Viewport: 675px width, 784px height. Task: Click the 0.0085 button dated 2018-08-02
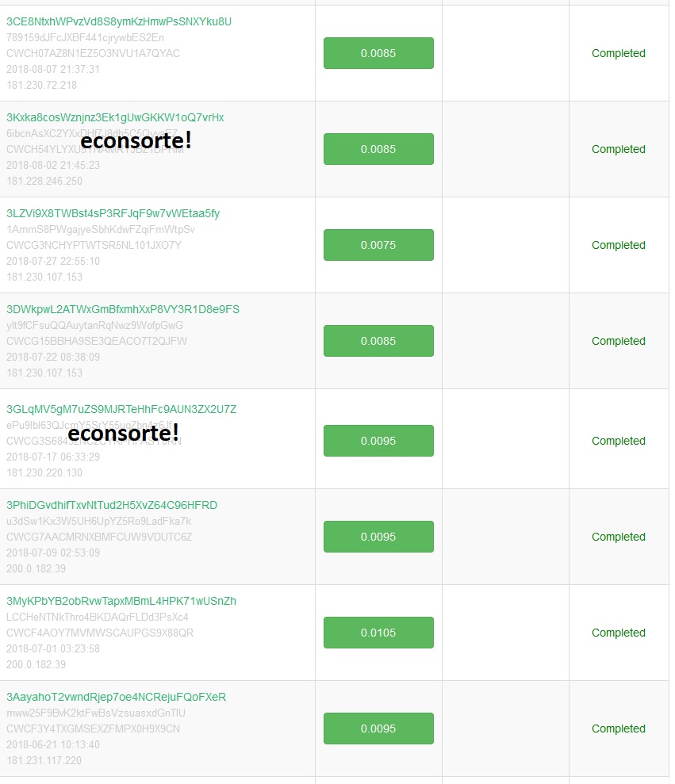[x=378, y=149]
